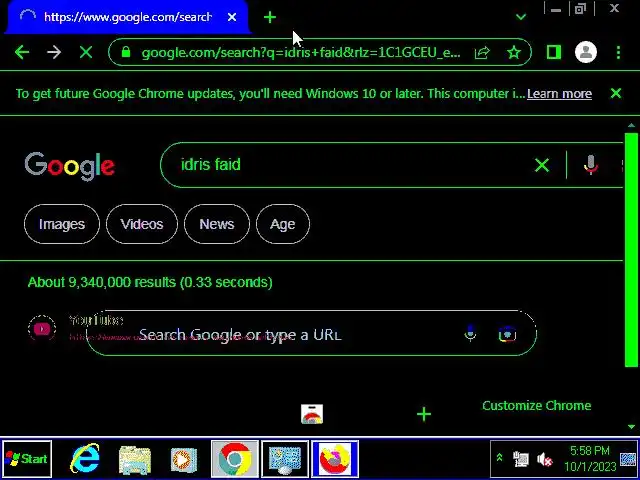Close the Google search tab
Image resolution: width=640 pixels, height=480 pixels.
pyautogui.click(x=232, y=17)
